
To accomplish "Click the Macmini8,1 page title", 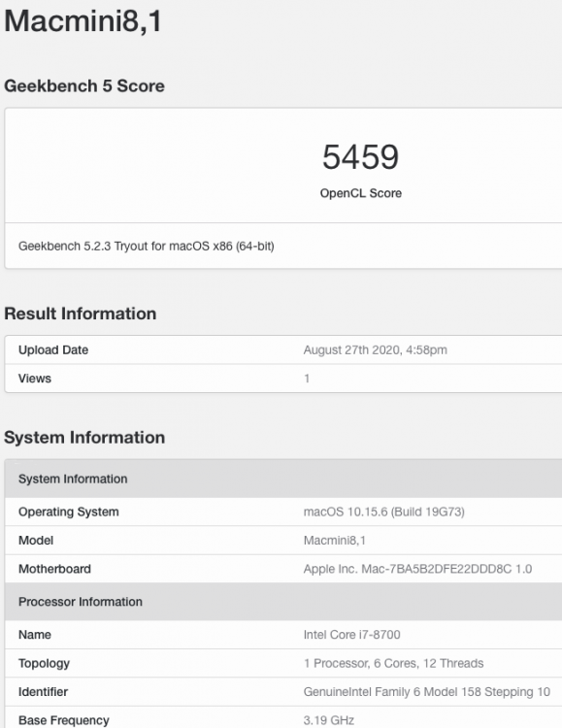I will click(83, 21).
